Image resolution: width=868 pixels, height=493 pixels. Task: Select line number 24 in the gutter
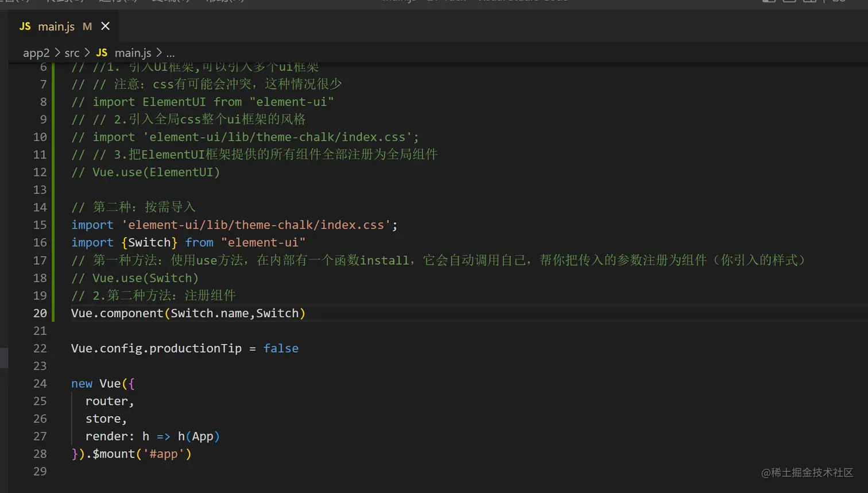pyautogui.click(x=40, y=383)
